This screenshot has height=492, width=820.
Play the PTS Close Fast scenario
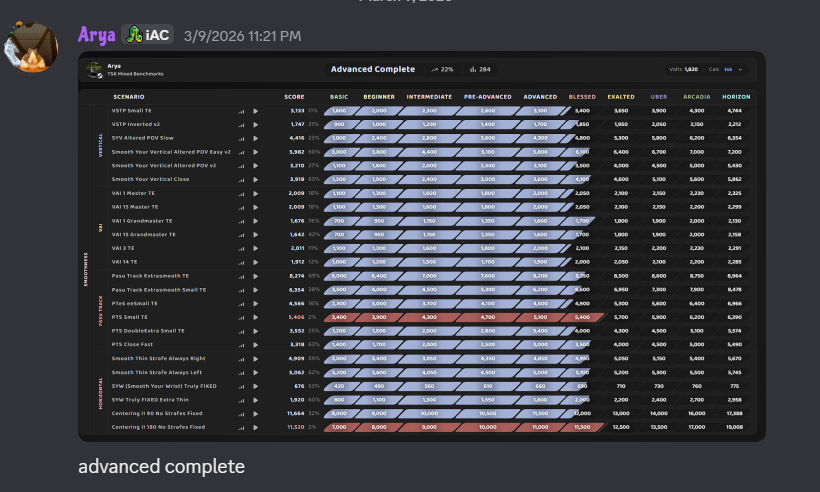click(x=256, y=345)
